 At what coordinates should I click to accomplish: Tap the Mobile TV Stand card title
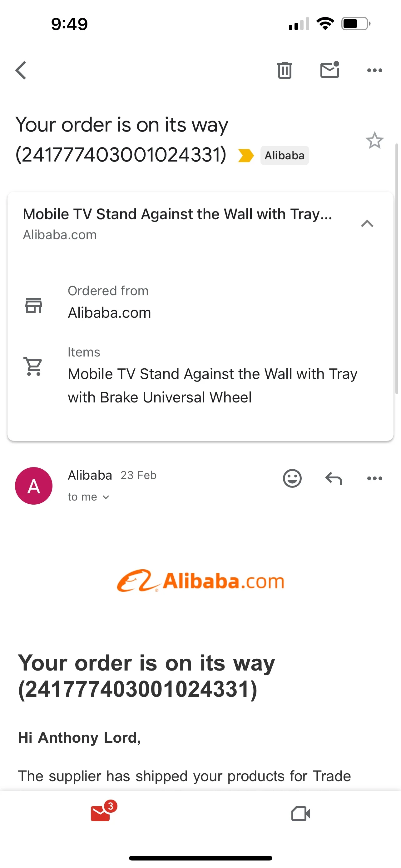177,214
